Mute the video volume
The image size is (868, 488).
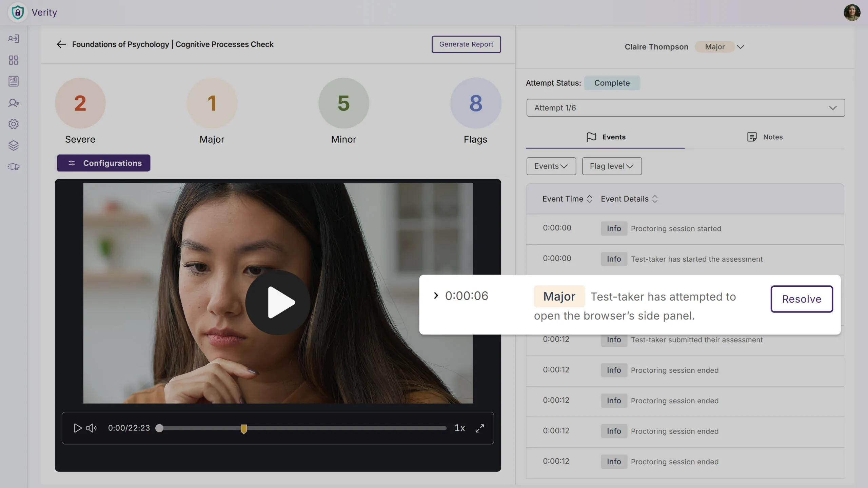91,428
